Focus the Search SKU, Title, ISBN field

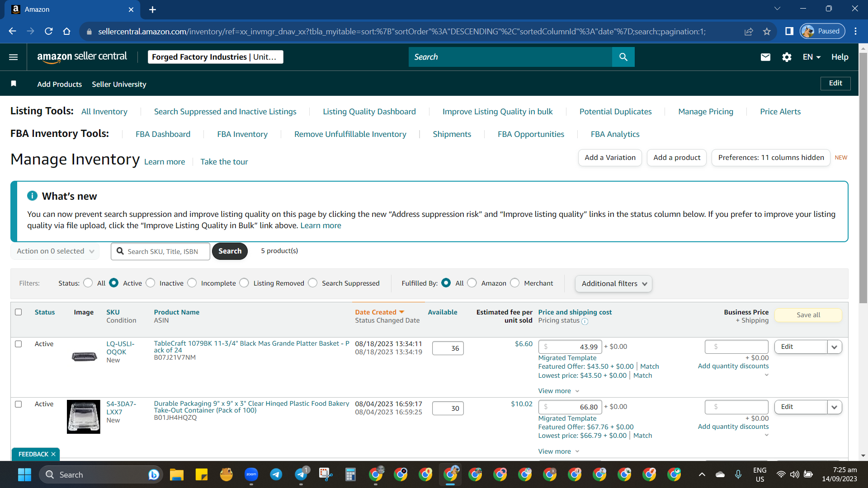coord(160,251)
